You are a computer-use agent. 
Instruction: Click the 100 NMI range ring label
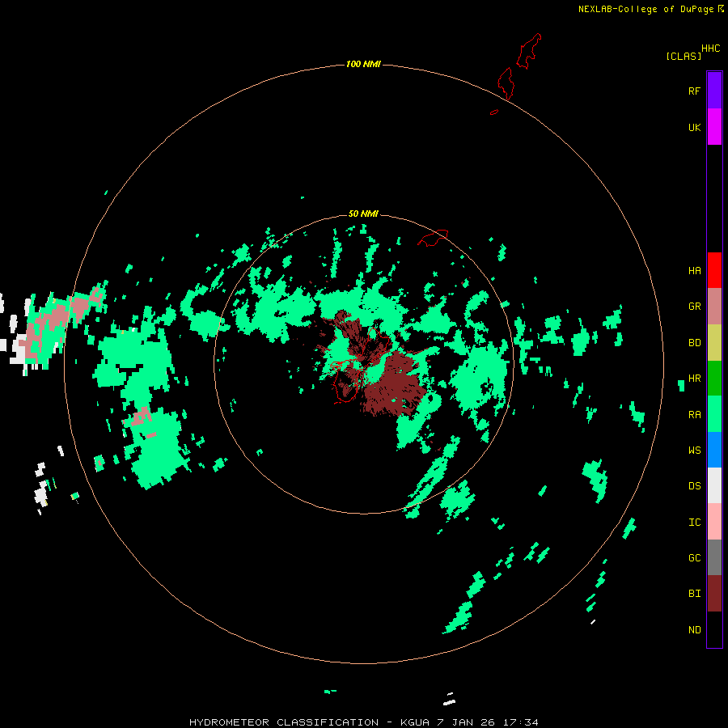point(363,64)
